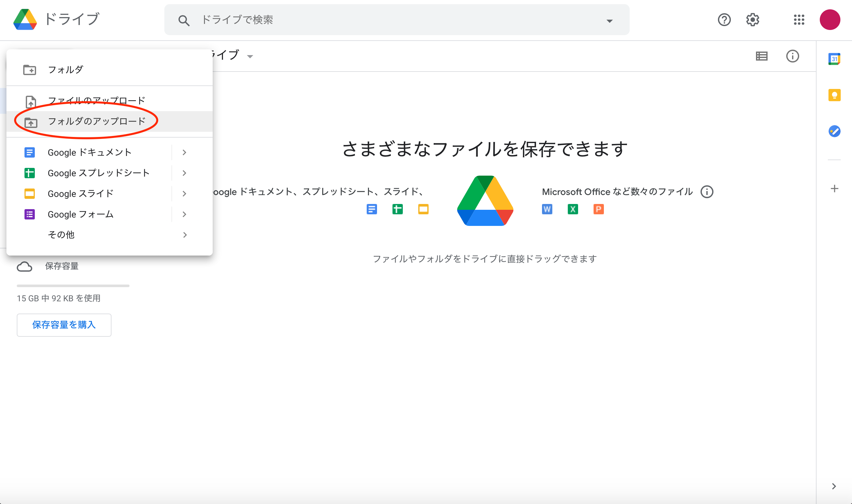Select ファイルのアップロード menu item
This screenshot has height=504, width=852.
pos(109,101)
